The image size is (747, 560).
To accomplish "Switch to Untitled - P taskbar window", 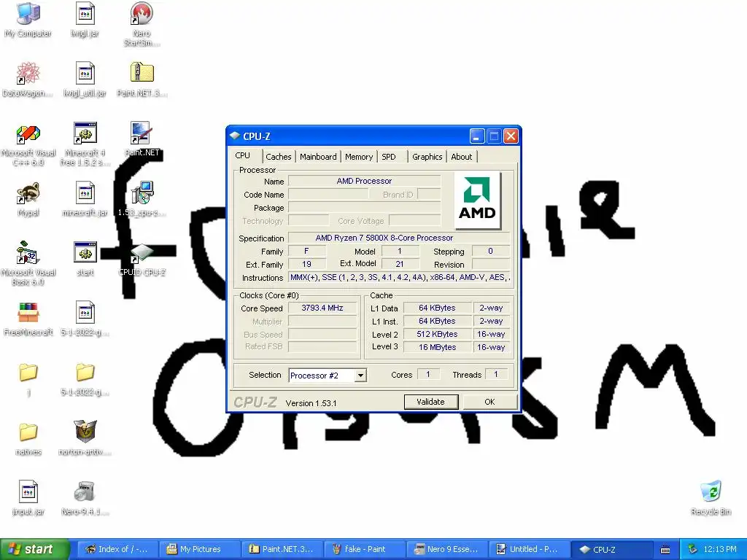I will click(530, 550).
